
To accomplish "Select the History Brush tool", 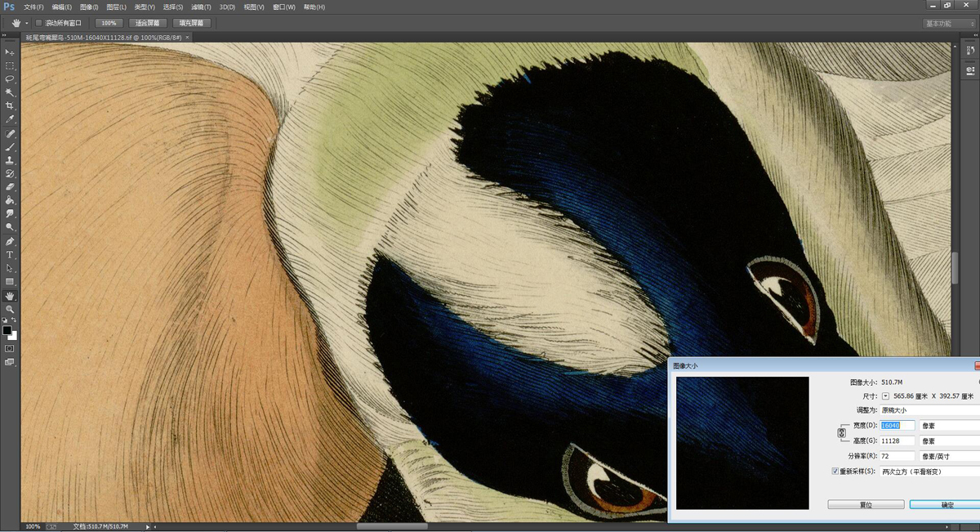I will pos(10,174).
